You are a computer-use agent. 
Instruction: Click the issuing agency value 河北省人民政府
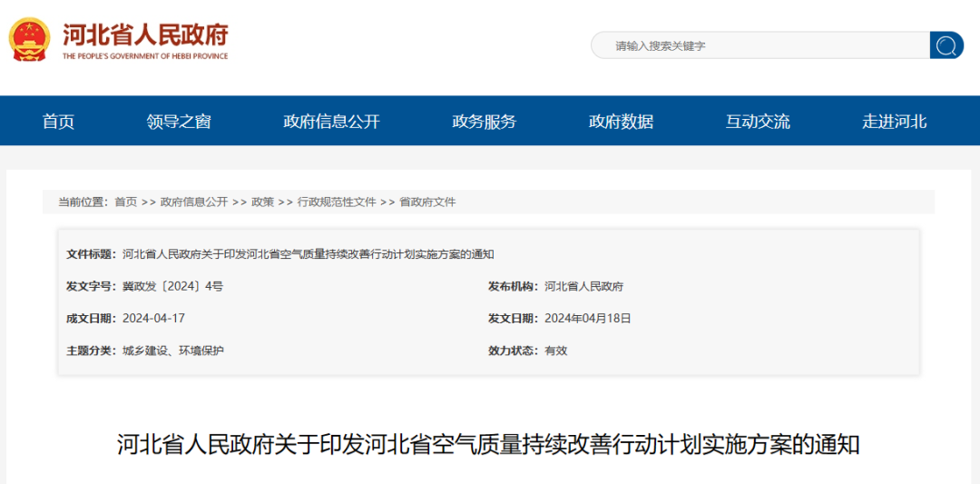click(583, 286)
